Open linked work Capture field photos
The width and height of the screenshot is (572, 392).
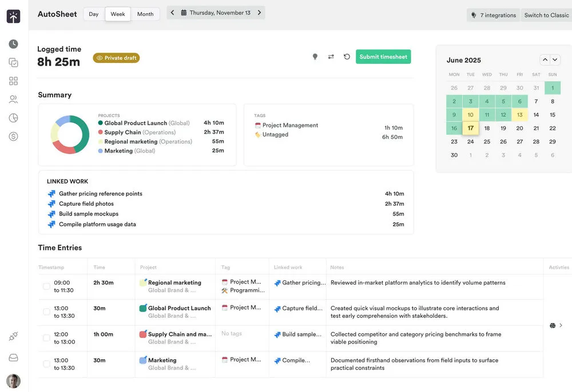click(x=86, y=204)
